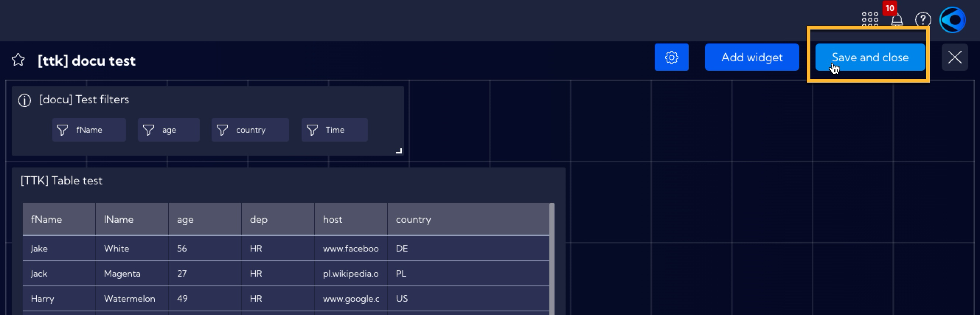Click the '[docu] Test filters' widget title

84,99
